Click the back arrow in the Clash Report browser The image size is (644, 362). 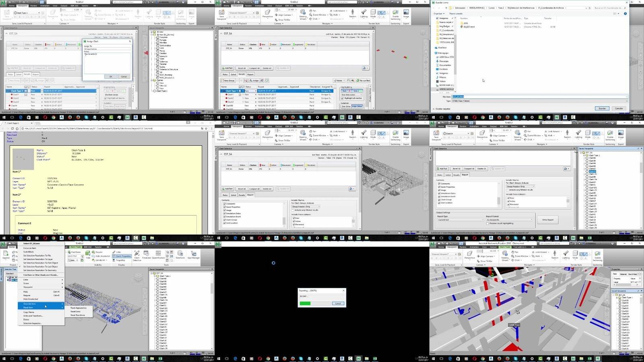click(x=3, y=128)
